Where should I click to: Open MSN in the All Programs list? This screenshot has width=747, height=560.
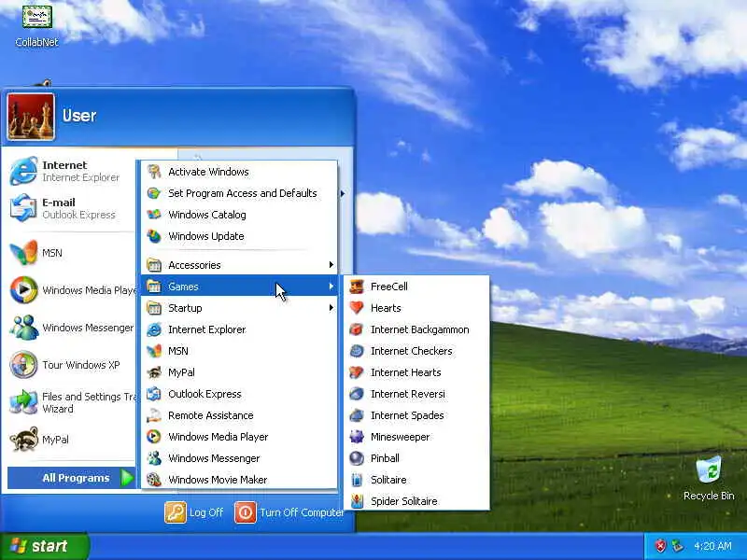coord(239,351)
